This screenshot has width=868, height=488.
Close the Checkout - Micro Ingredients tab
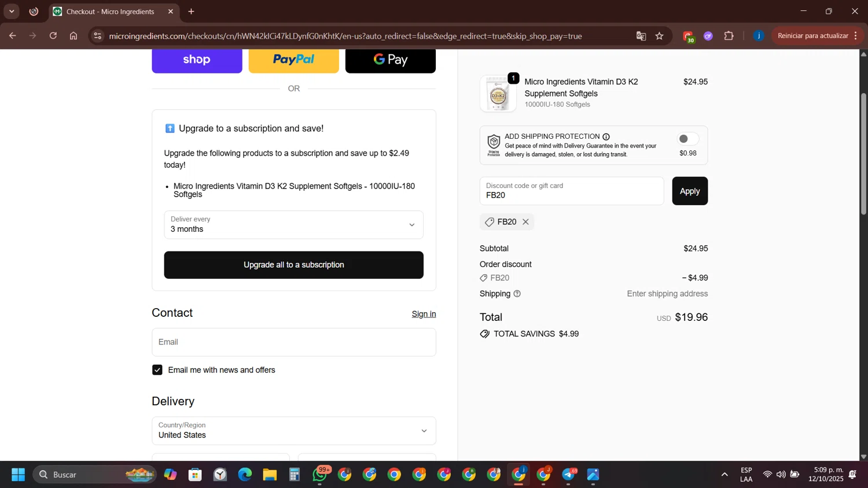tap(171, 12)
